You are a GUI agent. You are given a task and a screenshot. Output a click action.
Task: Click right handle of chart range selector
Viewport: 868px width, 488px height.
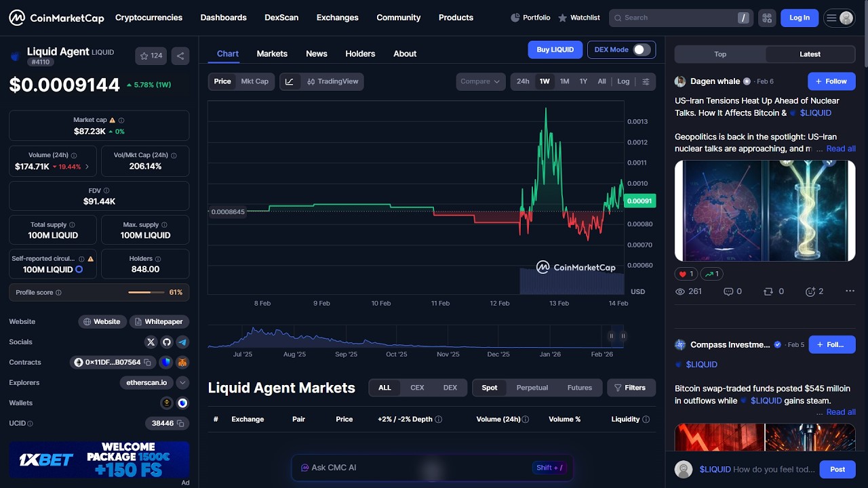pos(623,335)
